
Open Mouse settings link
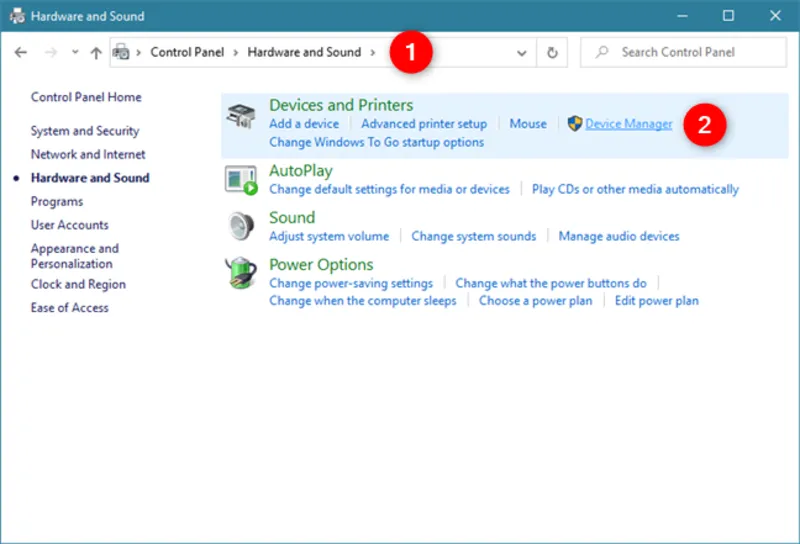(528, 123)
